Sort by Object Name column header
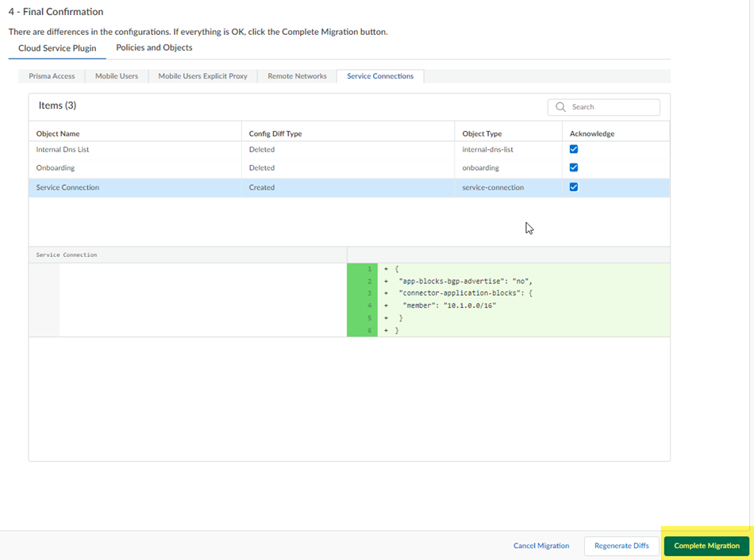754x560 pixels. click(58, 134)
